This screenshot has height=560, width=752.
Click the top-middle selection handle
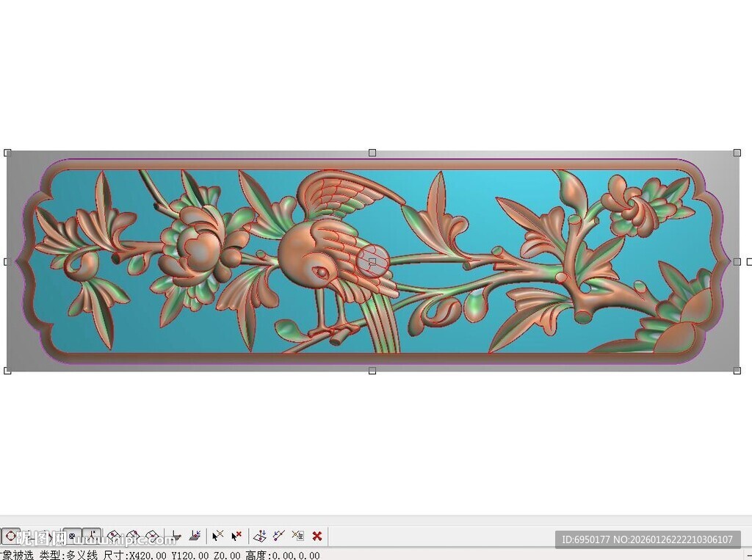tap(372, 153)
